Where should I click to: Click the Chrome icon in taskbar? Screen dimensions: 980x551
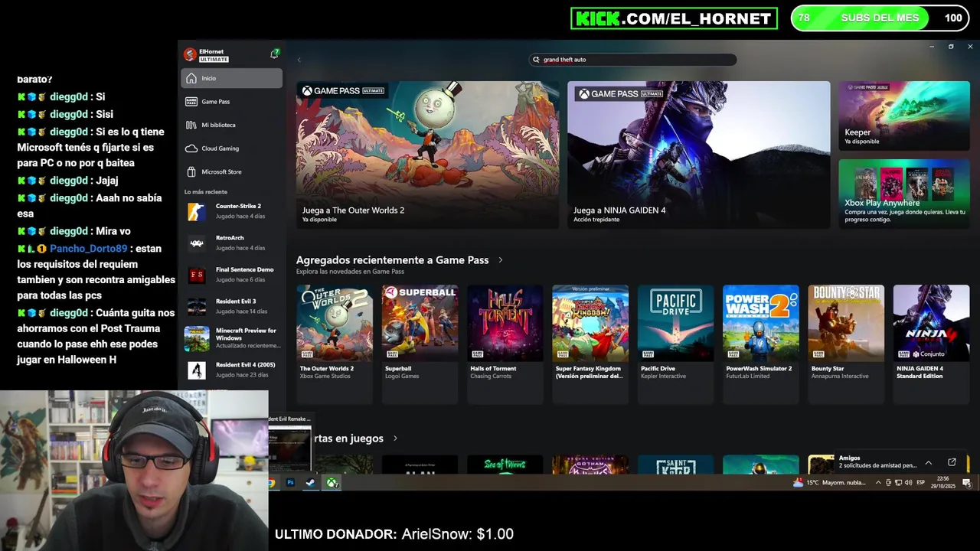(x=271, y=483)
